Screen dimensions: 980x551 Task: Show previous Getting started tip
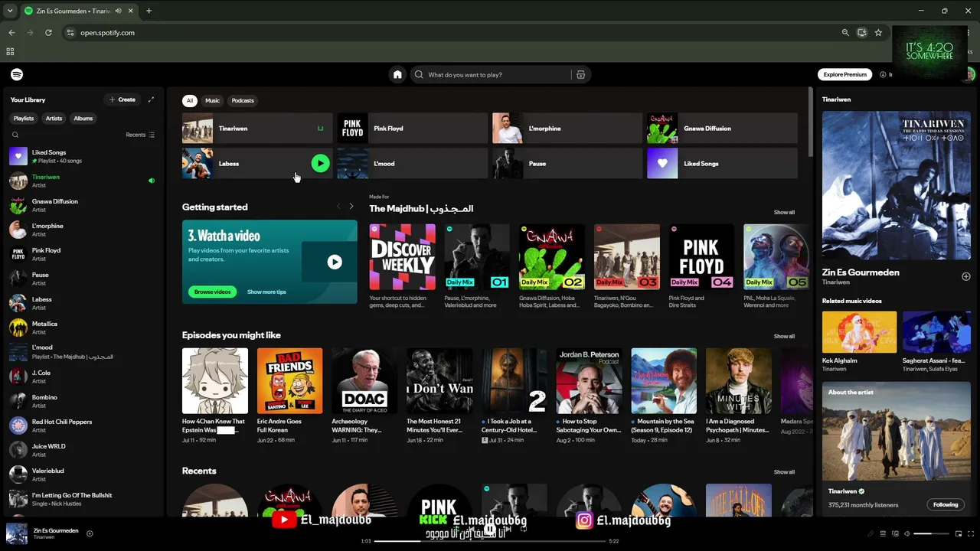pos(338,207)
